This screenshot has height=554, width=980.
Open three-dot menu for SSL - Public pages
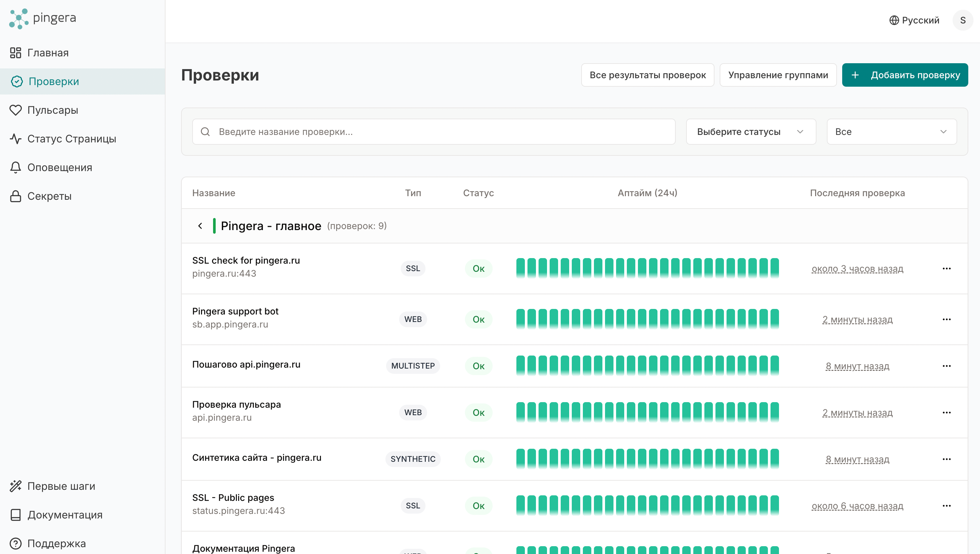click(946, 506)
